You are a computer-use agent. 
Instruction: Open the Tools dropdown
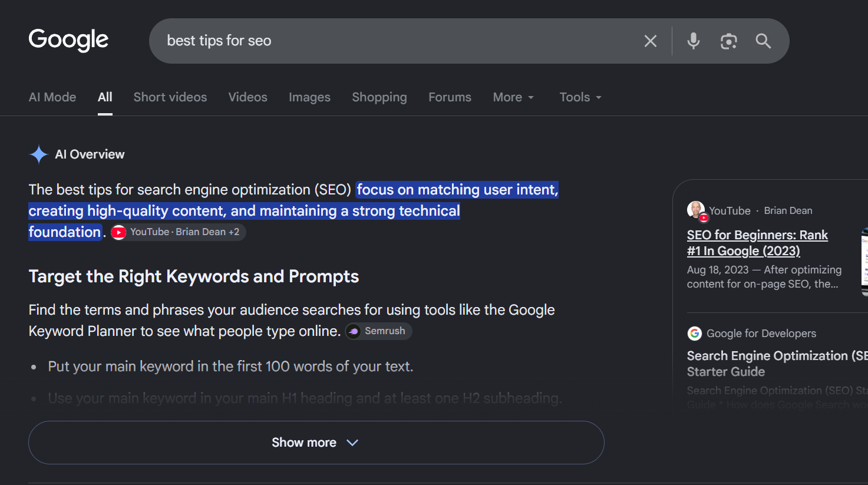pos(580,97)
